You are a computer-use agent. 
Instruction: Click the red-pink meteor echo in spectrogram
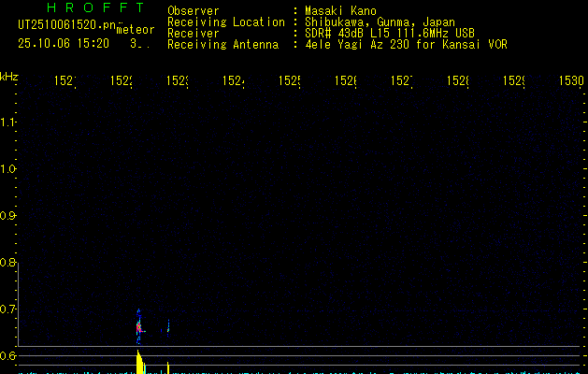click(x=138, y=327)
